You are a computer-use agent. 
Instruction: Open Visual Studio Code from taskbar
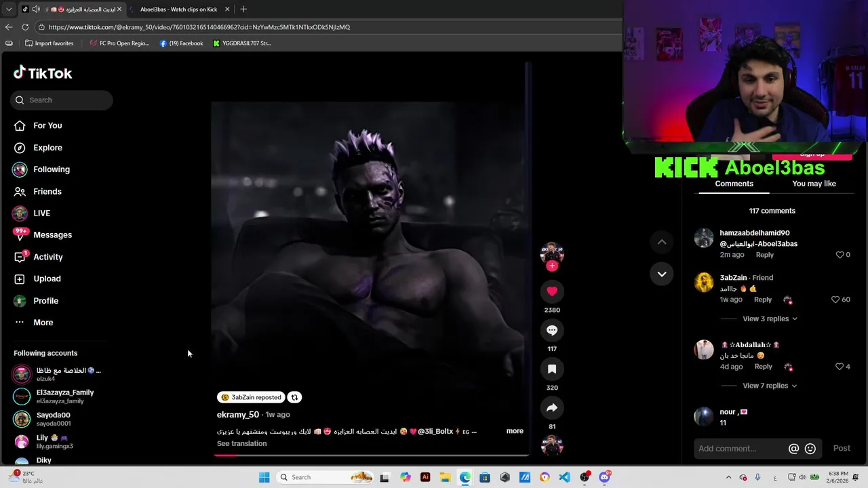[x=564, y=477]
